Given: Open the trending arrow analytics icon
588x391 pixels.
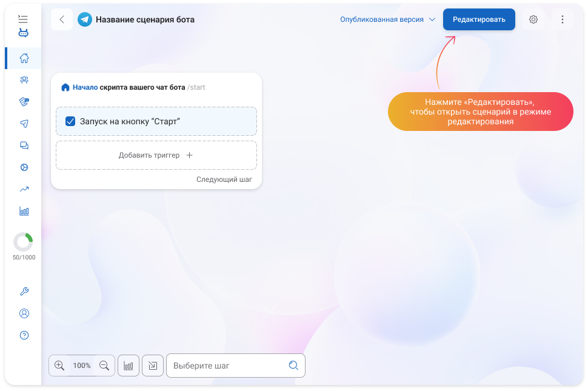Looking at the screenshot, I should coord(24,189).
